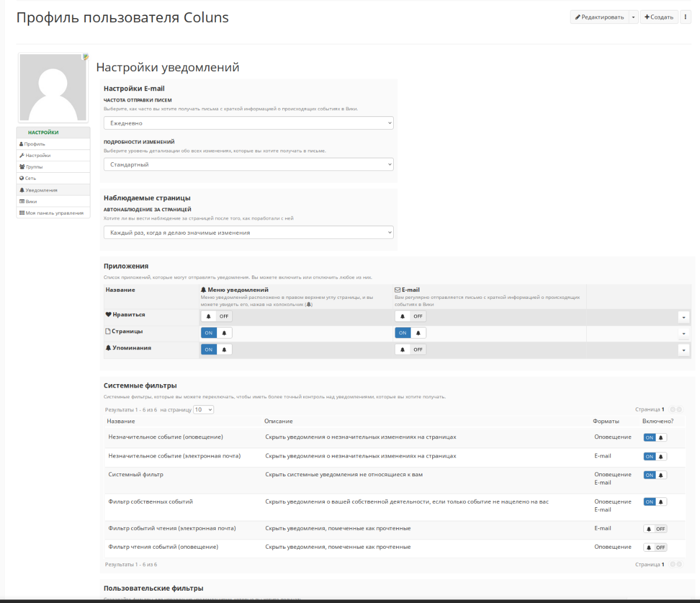The width and height of the screenshot is (700, 603).
Task: Open Профиль in the sidebar
Action: pos(34,144)
